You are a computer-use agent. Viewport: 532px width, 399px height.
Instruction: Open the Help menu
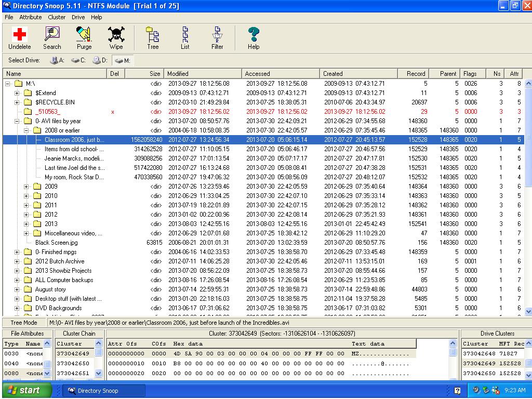pyautogui.click(x=96, y=17)
